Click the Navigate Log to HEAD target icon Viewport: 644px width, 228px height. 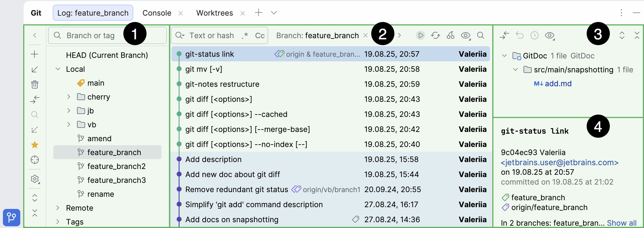pyautogui.click(x=35, y=160)
